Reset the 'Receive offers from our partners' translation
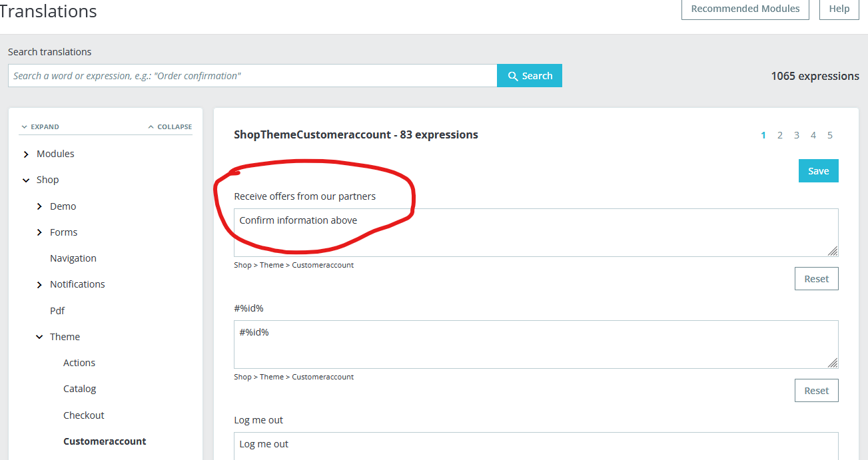 point(816,279)
